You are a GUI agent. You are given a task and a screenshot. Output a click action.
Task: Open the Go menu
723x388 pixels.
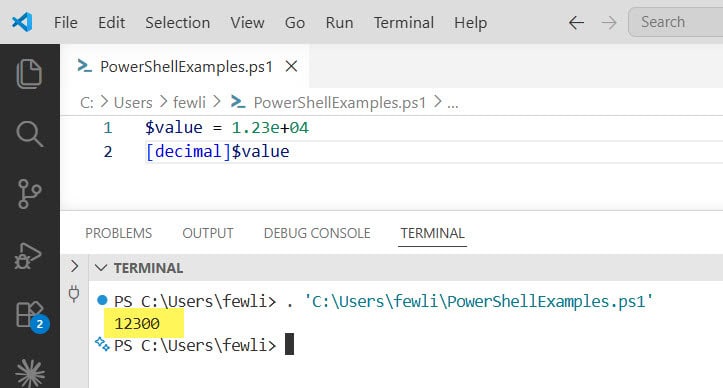295,22
